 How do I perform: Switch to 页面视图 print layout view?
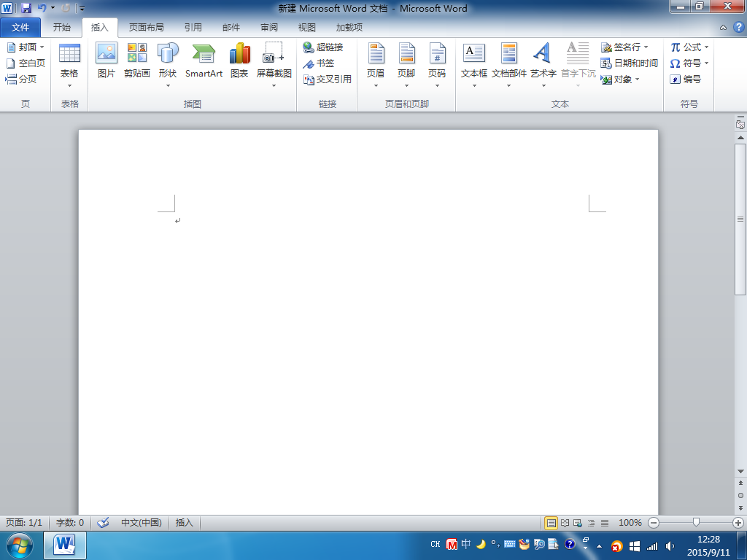click(551, 523)
